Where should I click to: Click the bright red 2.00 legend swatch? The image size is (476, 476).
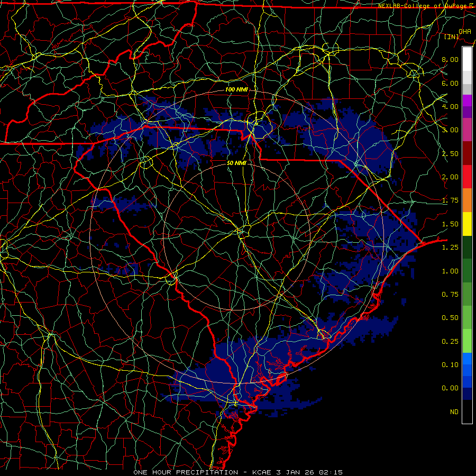467,177
